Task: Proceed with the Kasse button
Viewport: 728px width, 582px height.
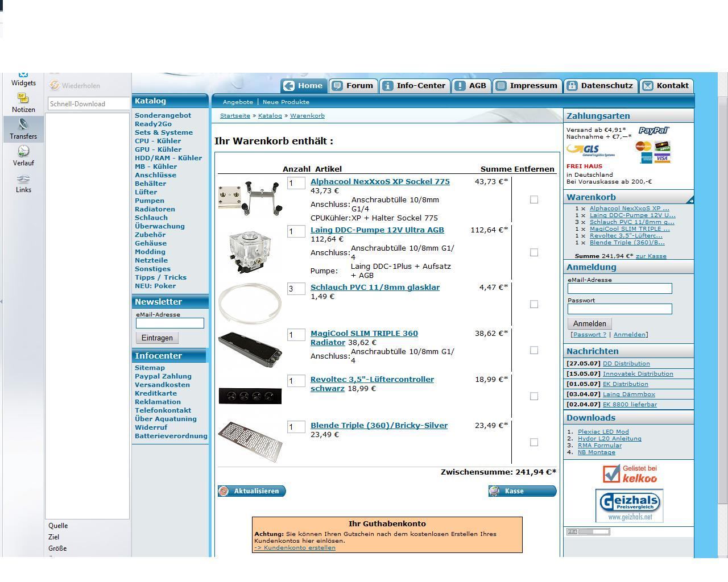Action: coord(522,491)
